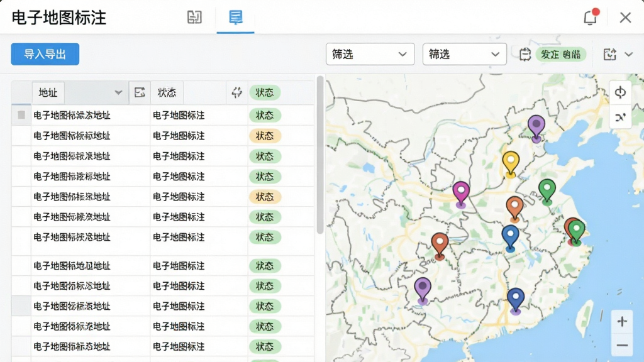Zoom in with the map plus button

click(622, 321)
